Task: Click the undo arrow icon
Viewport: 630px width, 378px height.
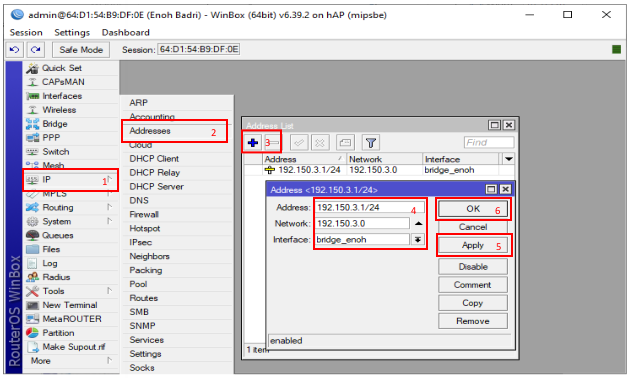Action: [14, 50]
